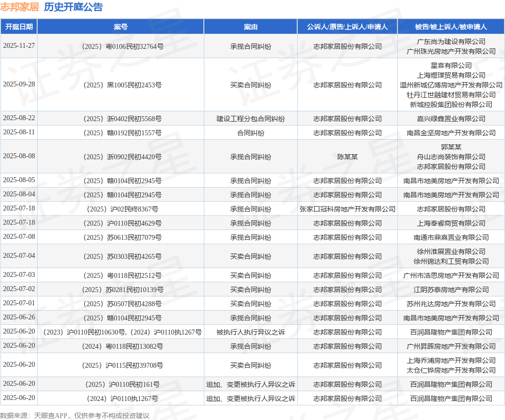Click defendant 上海奉睿商贸有限公司
This screenshot has height=420, width=505.
point(451,223)
